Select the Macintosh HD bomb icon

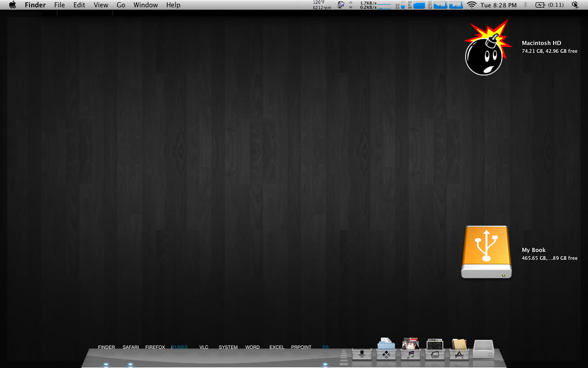pyautogui.click(x=487, y=47)
